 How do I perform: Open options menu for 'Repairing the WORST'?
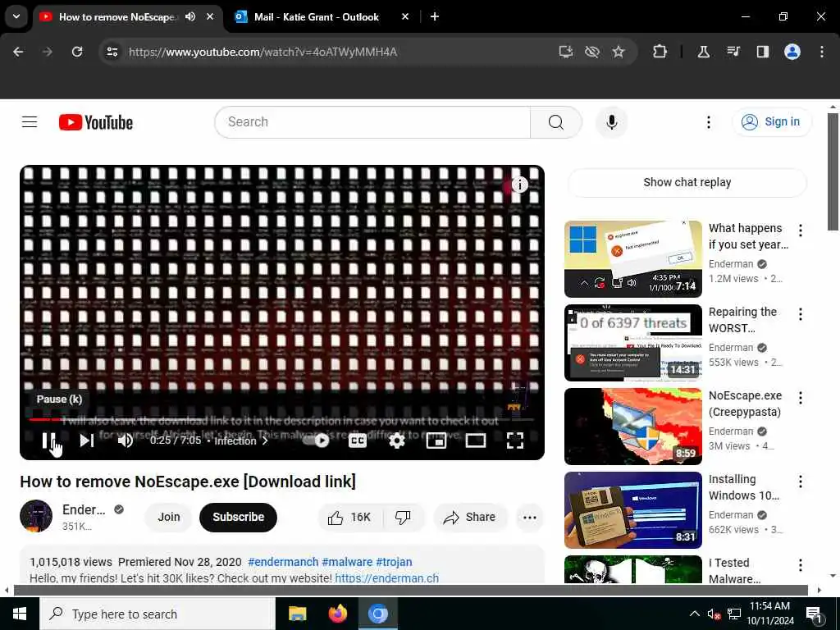point(801,314)
